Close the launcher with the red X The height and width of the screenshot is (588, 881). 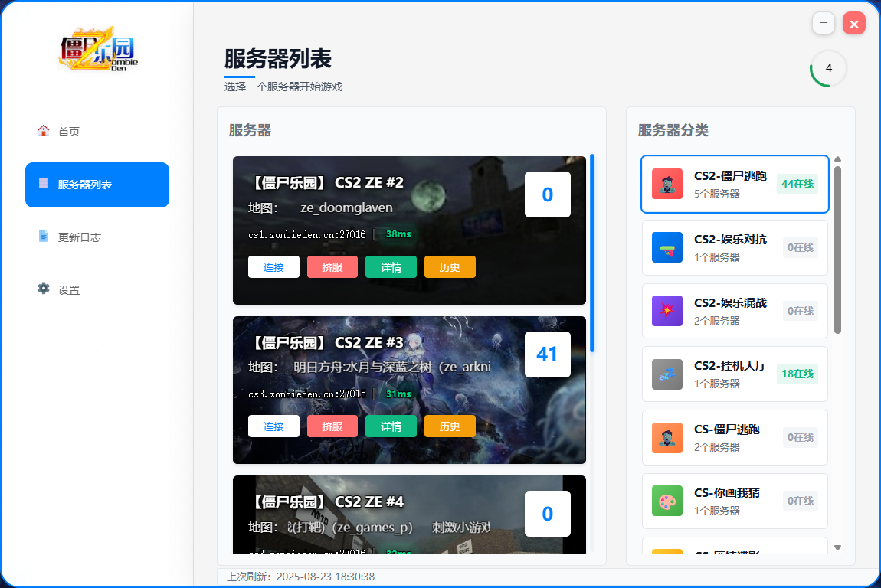click(x=854, y=23)
